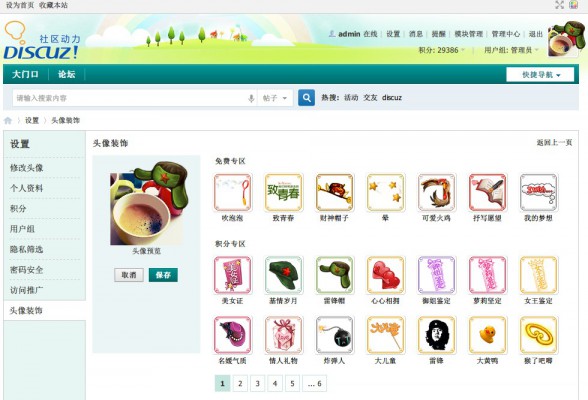
Task: Expand the 快捷导航 quick navigation menu
Action: [x=540, y=75]
